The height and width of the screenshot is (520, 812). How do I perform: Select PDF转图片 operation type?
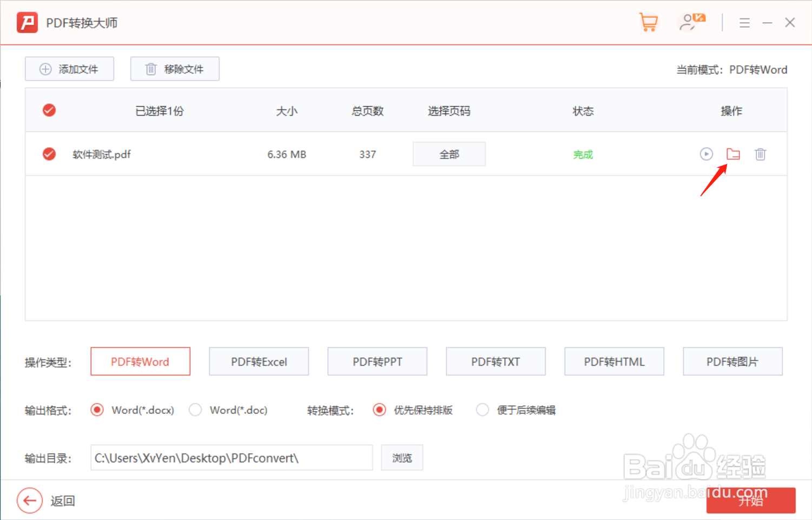pyautogui.click(x=732, y=361)
